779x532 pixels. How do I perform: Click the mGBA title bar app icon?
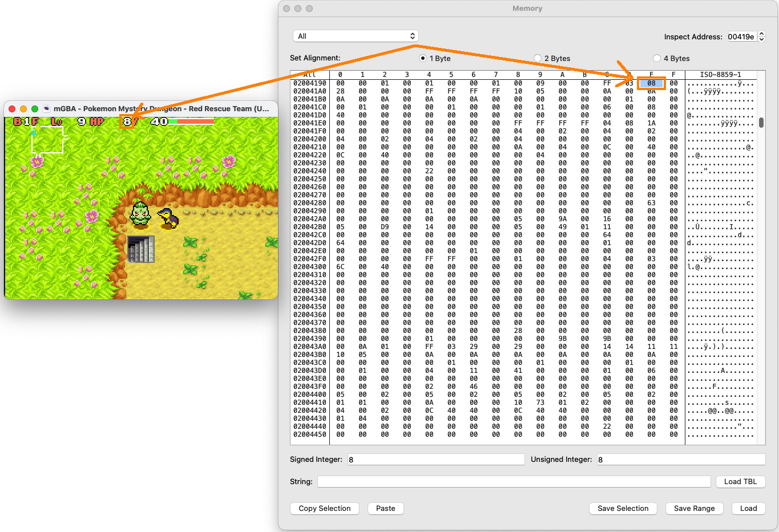(47, 108)
